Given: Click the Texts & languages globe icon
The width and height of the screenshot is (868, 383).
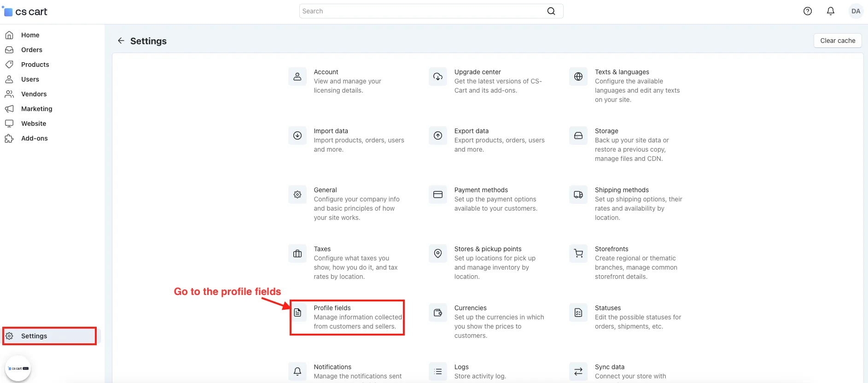Looking at the screenshot, I should pyautogui.click(x=578, y=77).
